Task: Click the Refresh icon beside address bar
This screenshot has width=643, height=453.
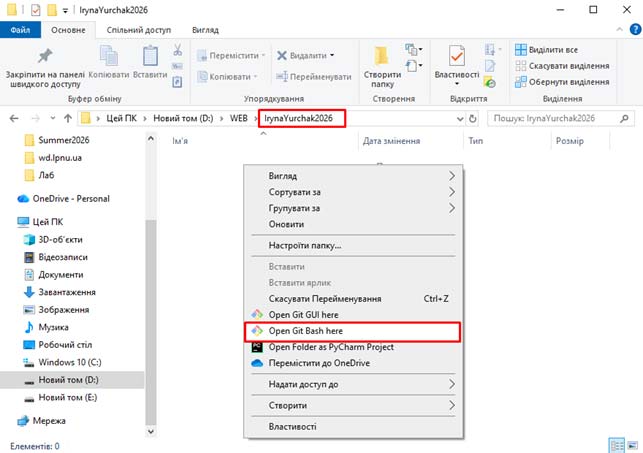Action: (x=473, y=118)
